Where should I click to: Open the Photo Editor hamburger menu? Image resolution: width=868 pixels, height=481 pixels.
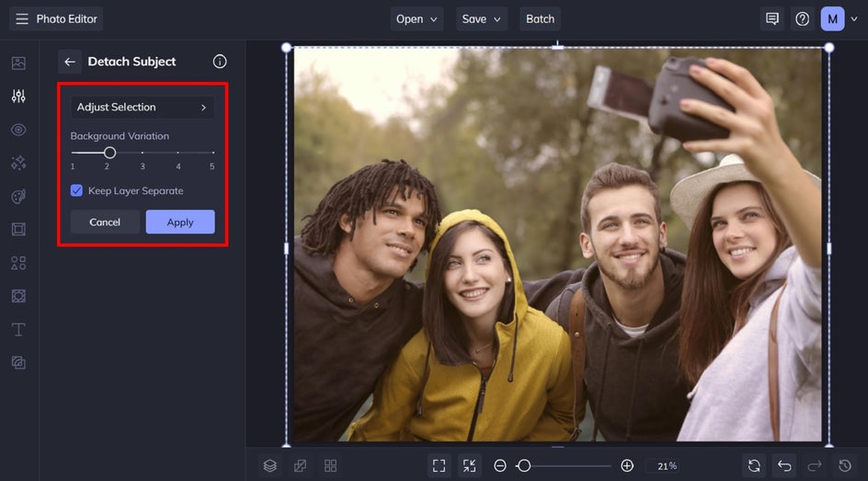tap(22, 18)
